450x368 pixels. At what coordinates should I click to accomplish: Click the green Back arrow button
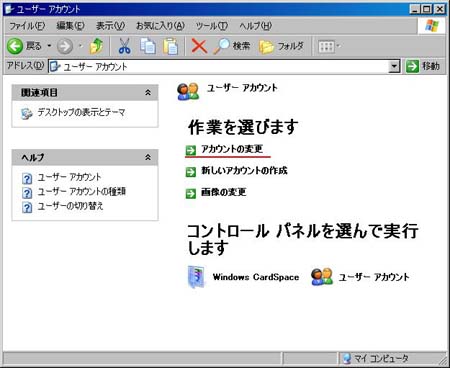(x=15, y=46)
